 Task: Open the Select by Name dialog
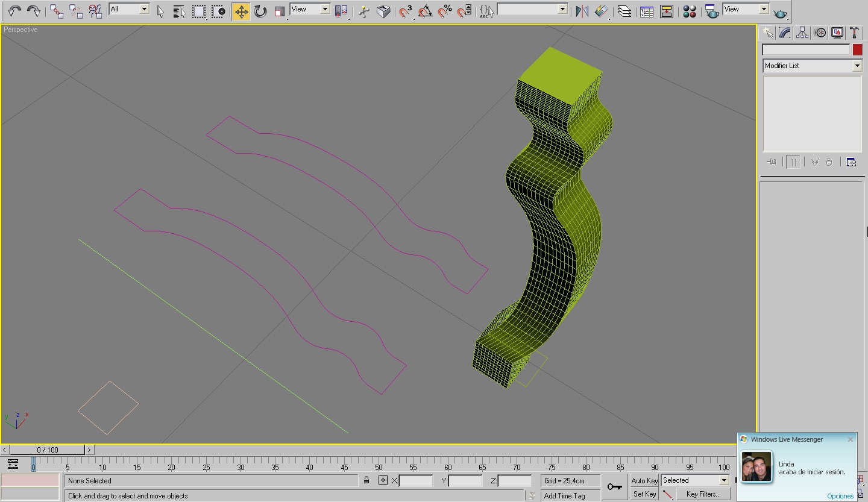179,11
